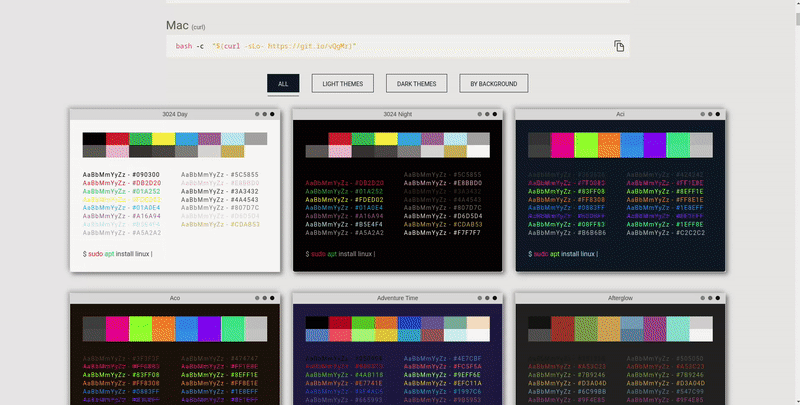The image size is (800, 405).
Task: Click the black window dot on the Aco card
Action: 273,299
